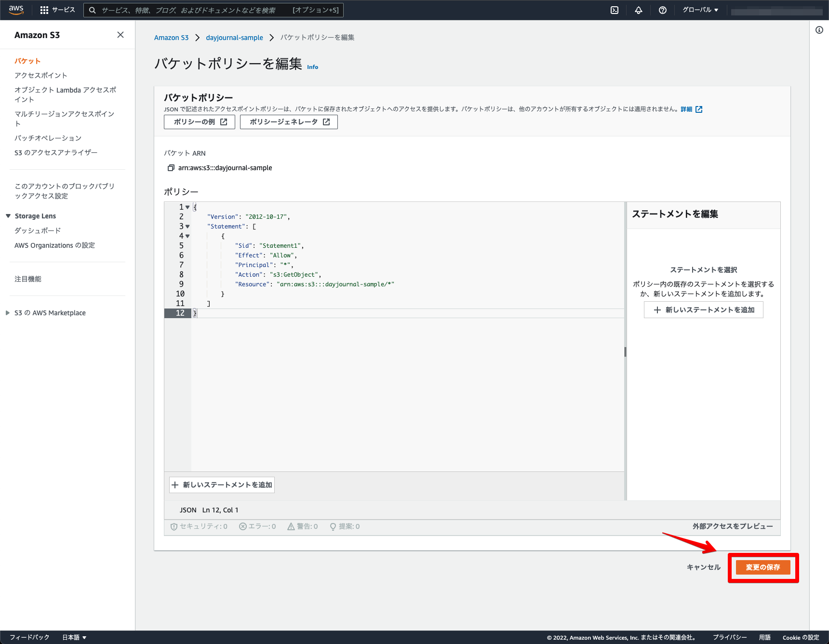829x644 pixels.
Task: Click キャンセル button
Action: pos(704,567)
